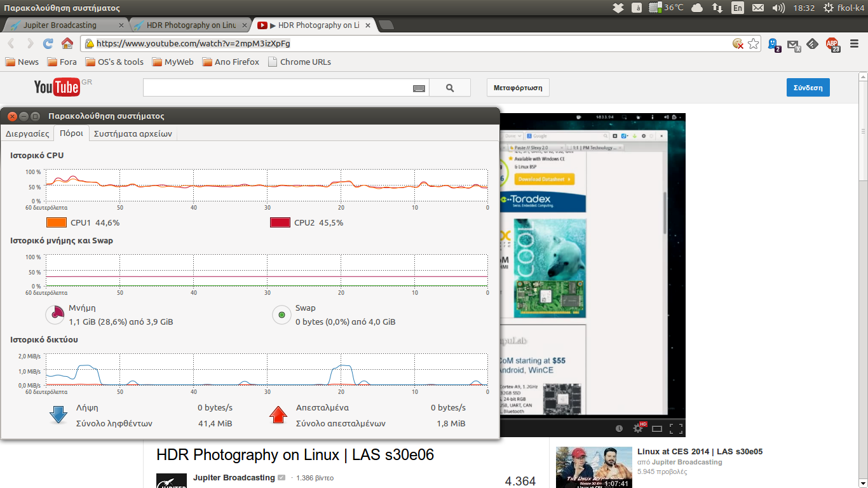Switch to the Διεργασίες tab
868x488 pixels.
coord(27,133)
